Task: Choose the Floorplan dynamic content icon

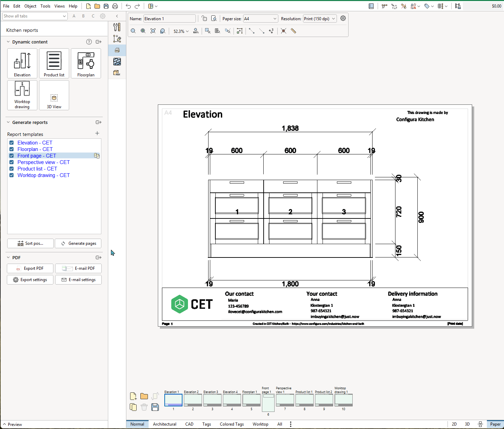Action: point(86,63)
